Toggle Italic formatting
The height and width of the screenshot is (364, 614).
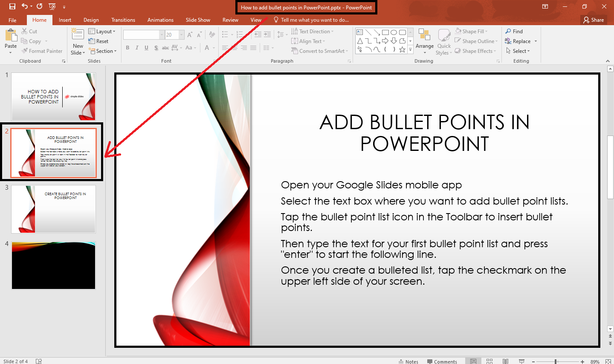click(x=137, y=48)
